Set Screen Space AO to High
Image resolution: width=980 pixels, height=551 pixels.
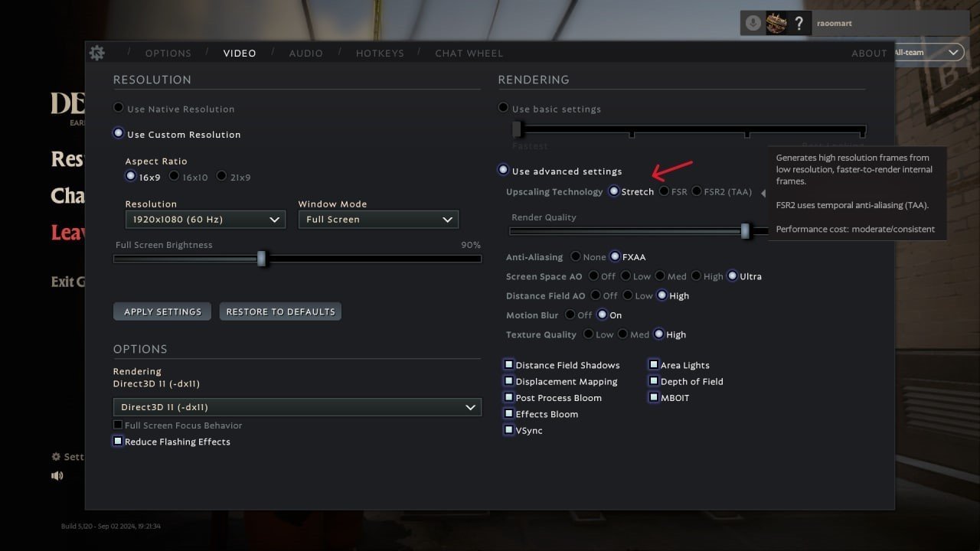[x=696, y=275]
